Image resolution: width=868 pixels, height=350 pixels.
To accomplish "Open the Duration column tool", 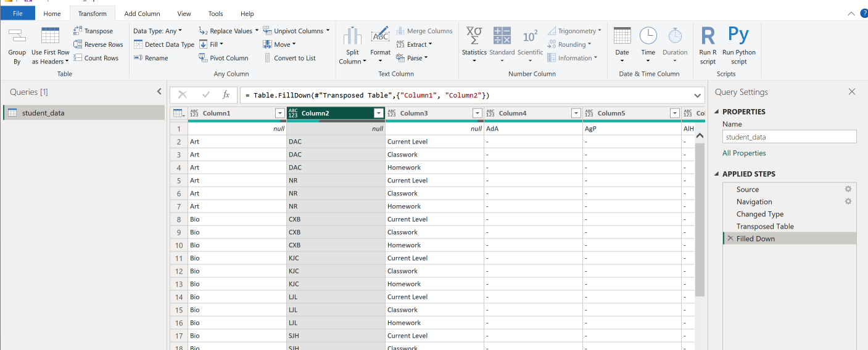I will coord(675,44).
